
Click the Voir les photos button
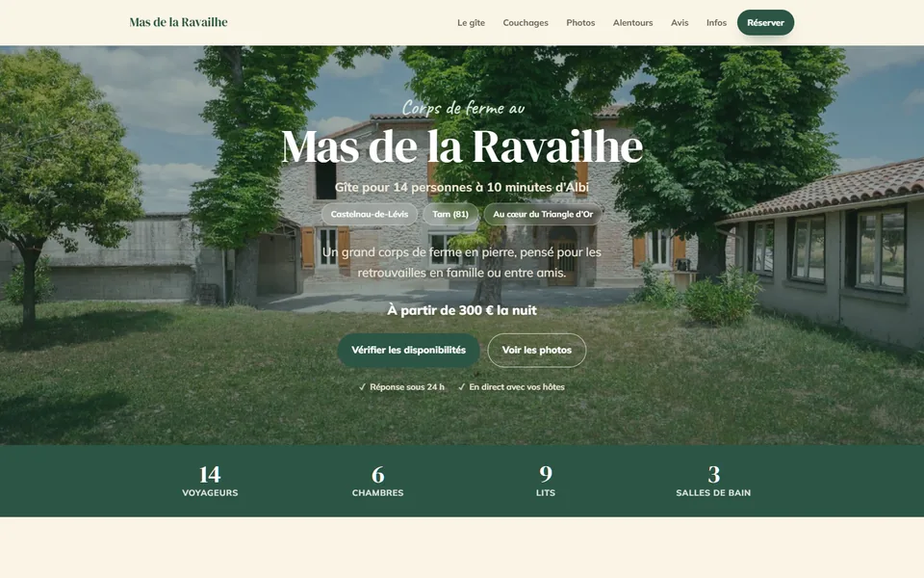(536, 351)
